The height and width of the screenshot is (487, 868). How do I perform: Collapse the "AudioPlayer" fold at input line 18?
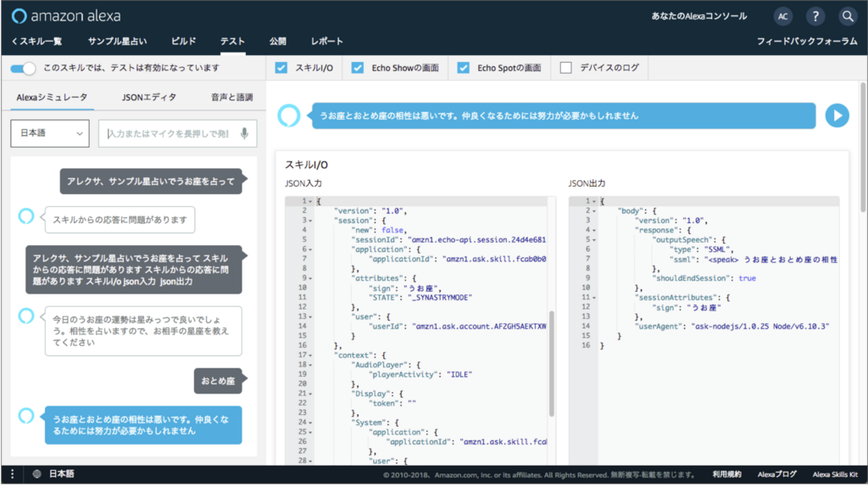pos(310,365)
